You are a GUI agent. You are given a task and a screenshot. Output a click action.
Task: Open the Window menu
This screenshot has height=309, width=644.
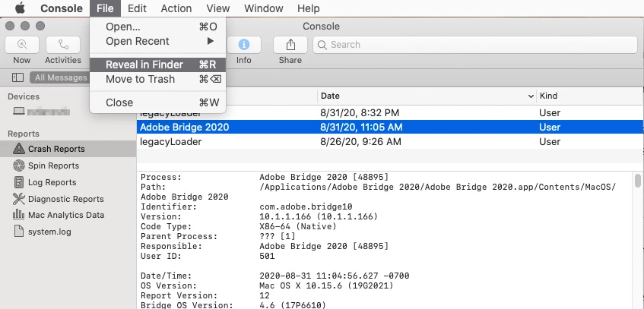(x=263, y=8)
